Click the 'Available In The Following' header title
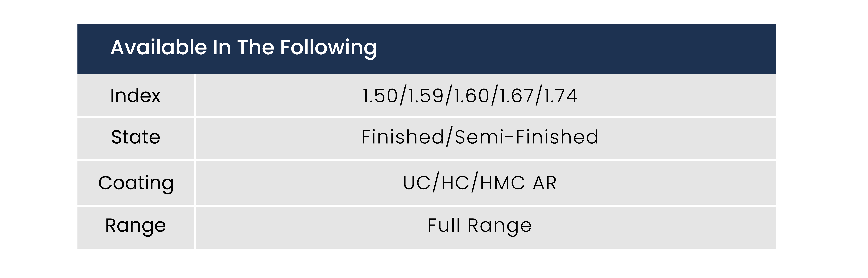 [x=244, y=48]
